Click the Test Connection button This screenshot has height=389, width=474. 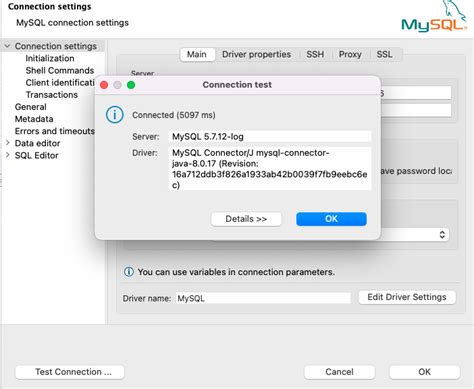pyautogui.click(x=70, y=372)
